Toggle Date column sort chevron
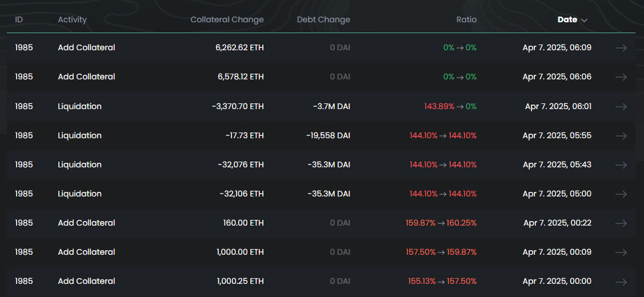Image resolution: width=644 pixels, height=297 pixels. pos(584,20)
